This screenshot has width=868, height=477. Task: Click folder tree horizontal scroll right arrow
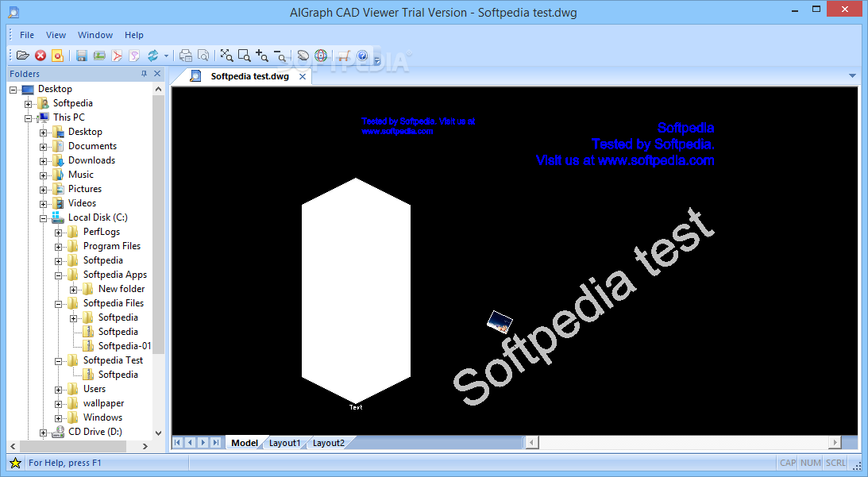(145, 446)
